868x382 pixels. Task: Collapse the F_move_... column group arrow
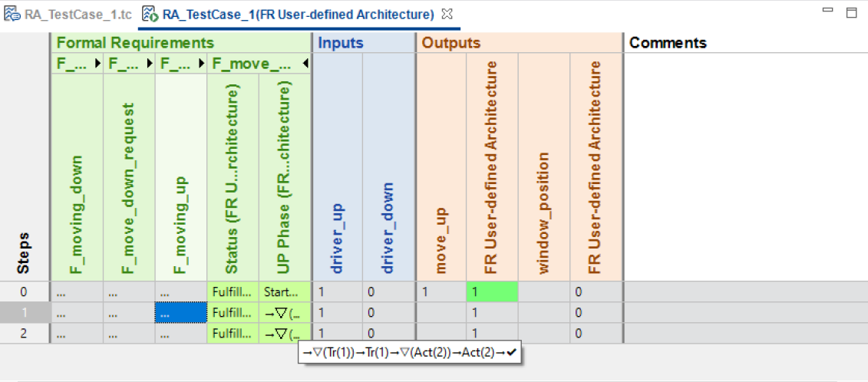click(305, 64)
